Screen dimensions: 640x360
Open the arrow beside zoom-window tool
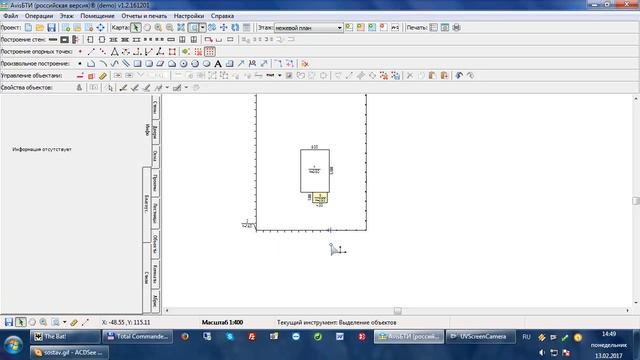[202, 27]
